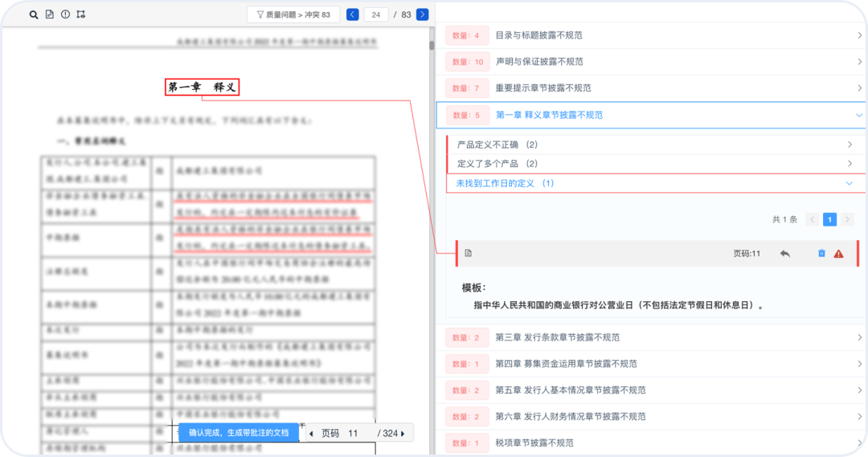
Task: Click pagination previous page arrow
Action: point(812,219)
